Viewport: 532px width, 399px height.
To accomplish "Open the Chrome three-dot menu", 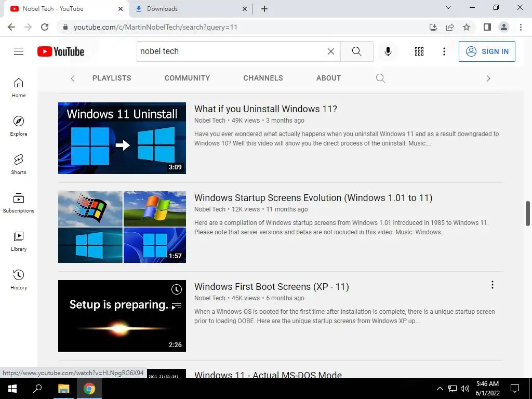I will [x=521, y=27].
